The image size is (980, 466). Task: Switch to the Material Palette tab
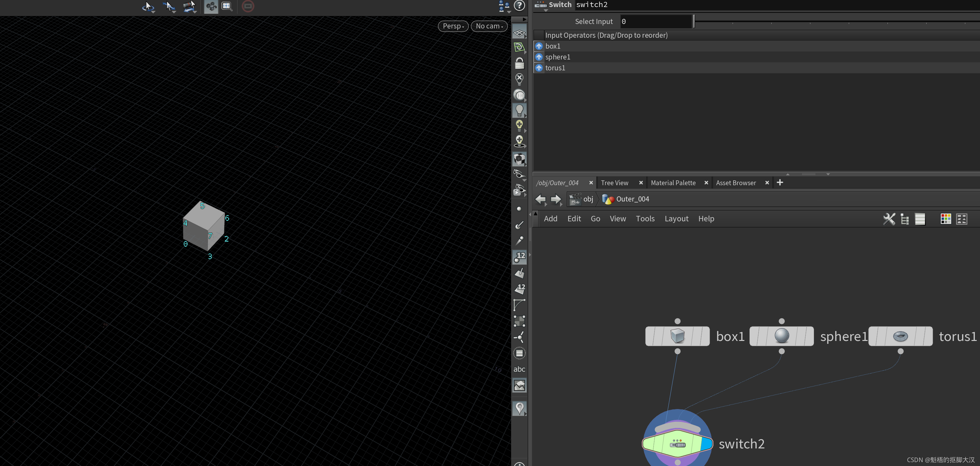click(x=673, y=183)
